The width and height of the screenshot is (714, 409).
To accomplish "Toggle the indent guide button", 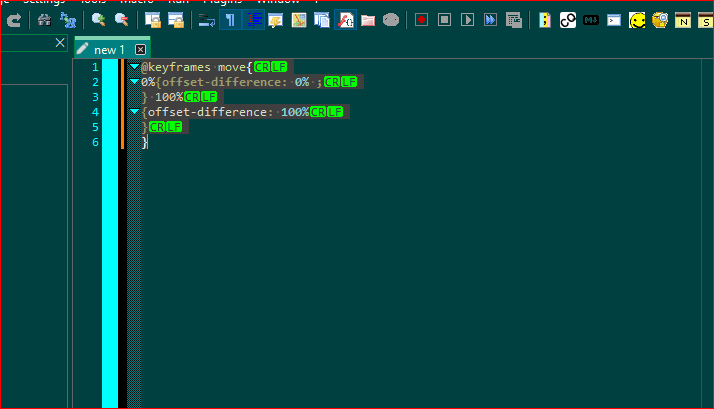I will point(254,20).
